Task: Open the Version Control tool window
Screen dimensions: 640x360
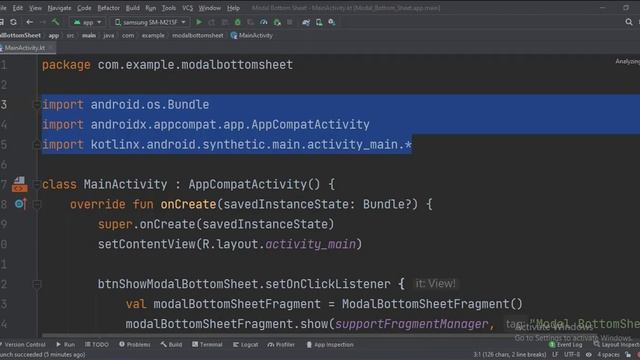Action: pyautogui.click(x=23, y=344)
